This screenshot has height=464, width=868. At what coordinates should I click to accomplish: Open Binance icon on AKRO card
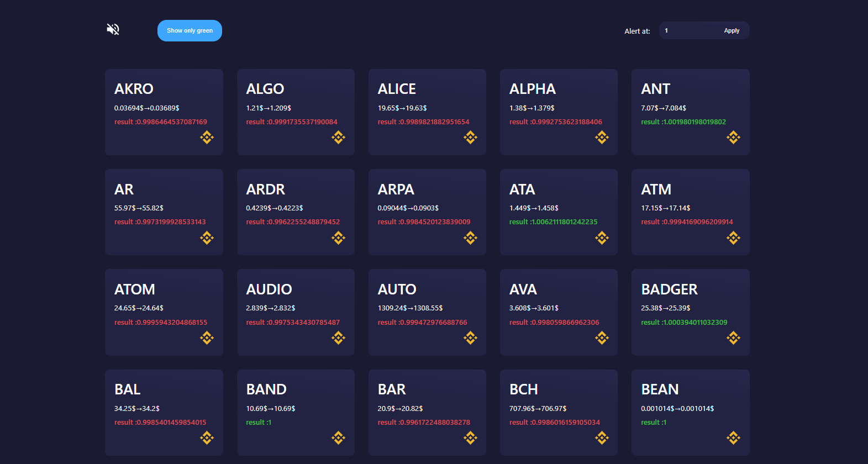tap(207, 138)
